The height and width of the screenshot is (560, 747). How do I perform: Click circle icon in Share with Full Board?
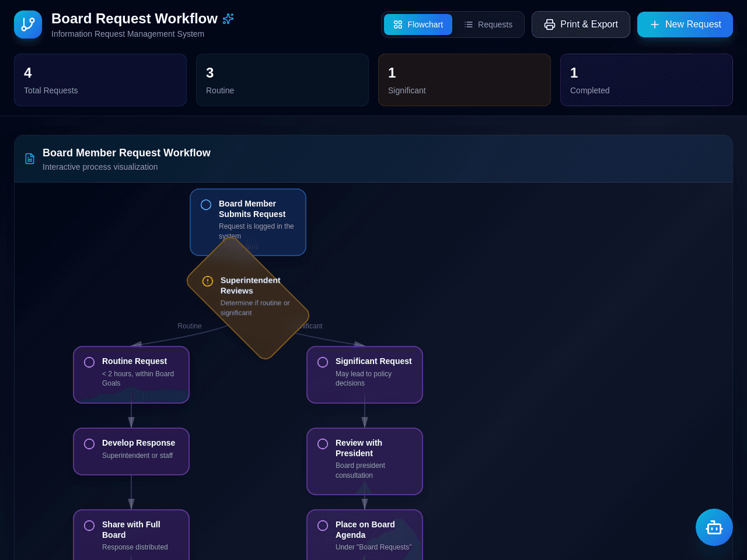click(x=89, y=526)
